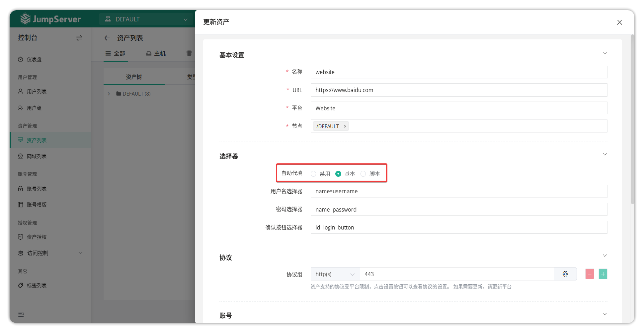The width and height of the screenshot is (644, 330).
Task: Open 用户列表 in the sidebar
Action: tap(50, 91)
